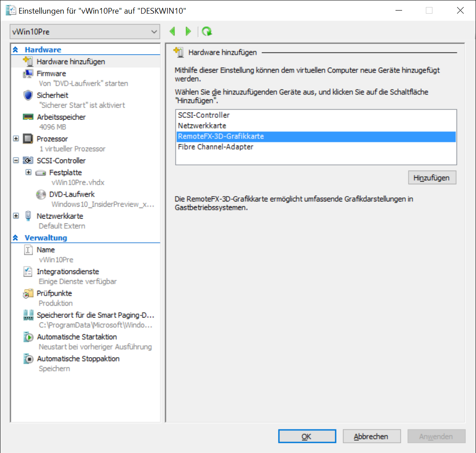Screen dimensions: 476x453
Task: Click the Smart Paging storage icon
Action: click(x=28, y=315)
